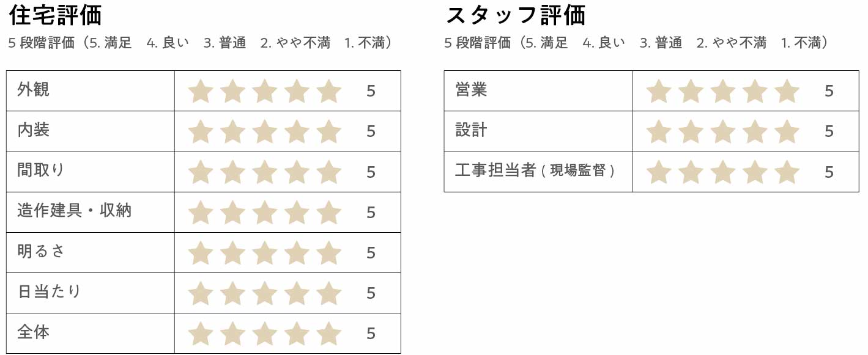Select the 日当たり label cell
868x355 pixels.
(50, 291)
